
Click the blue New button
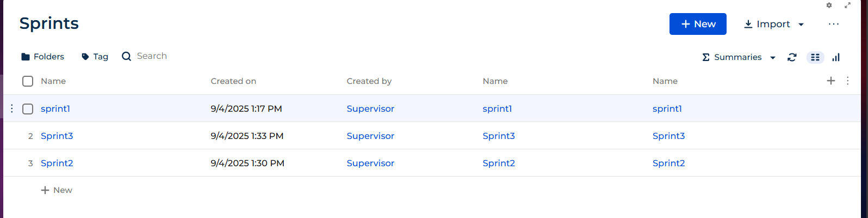[698, 24]
